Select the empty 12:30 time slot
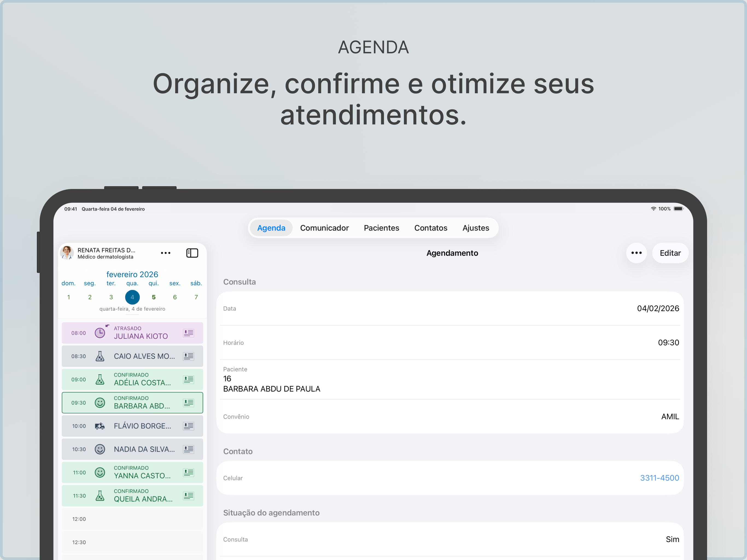This screenshot has height=560, width=747. (x=132, y=542)
